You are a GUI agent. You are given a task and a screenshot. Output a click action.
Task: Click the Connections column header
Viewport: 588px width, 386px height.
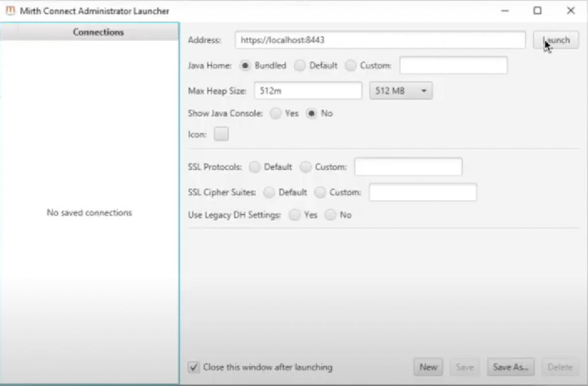point(98,32)
